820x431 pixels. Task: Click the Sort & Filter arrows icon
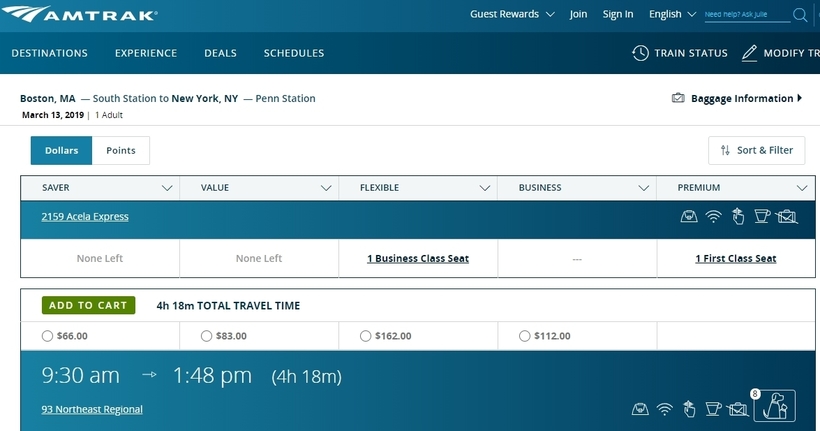click(x=725, y=150)
